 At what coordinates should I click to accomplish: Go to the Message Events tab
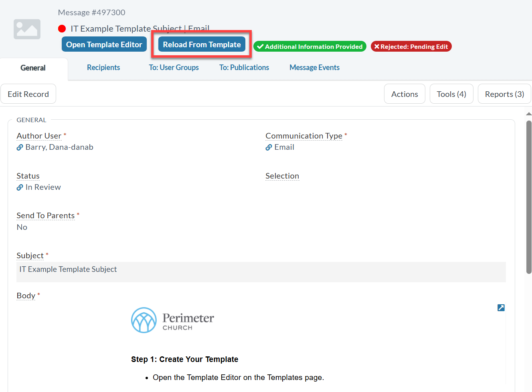point(314,68)
